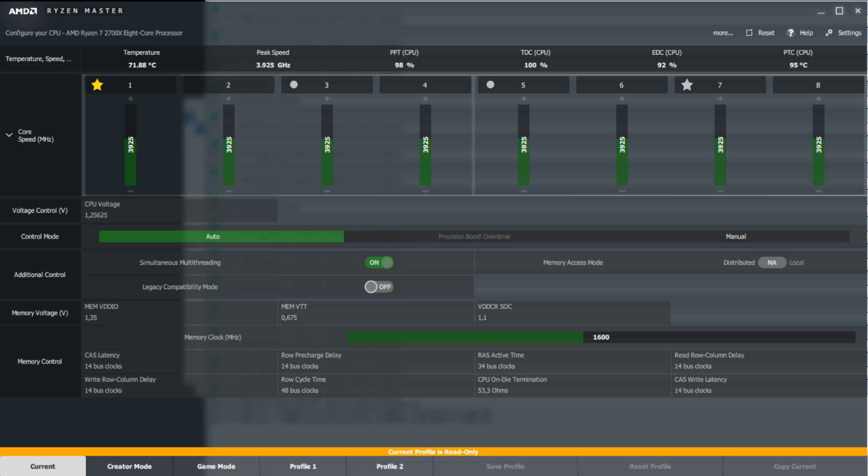Viewport: 868px width, 476px height.
Task: Click the Read Row-Column Delay field
Action: pos(769,361)
